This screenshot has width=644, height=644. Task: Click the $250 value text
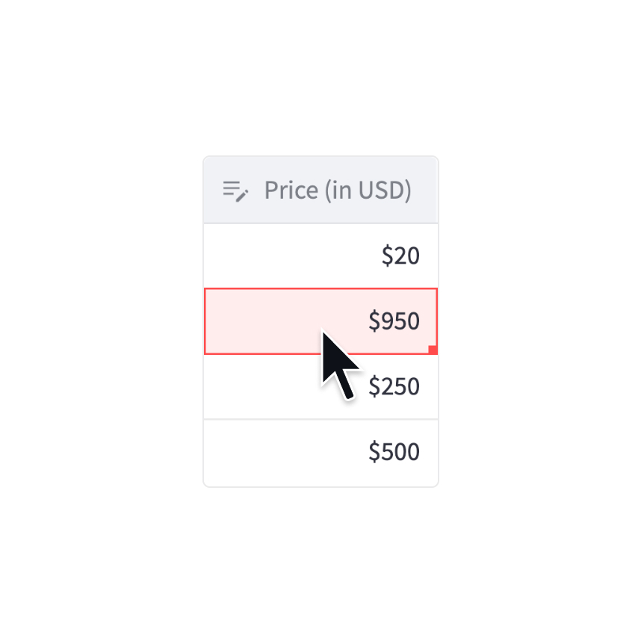point(394,387)
